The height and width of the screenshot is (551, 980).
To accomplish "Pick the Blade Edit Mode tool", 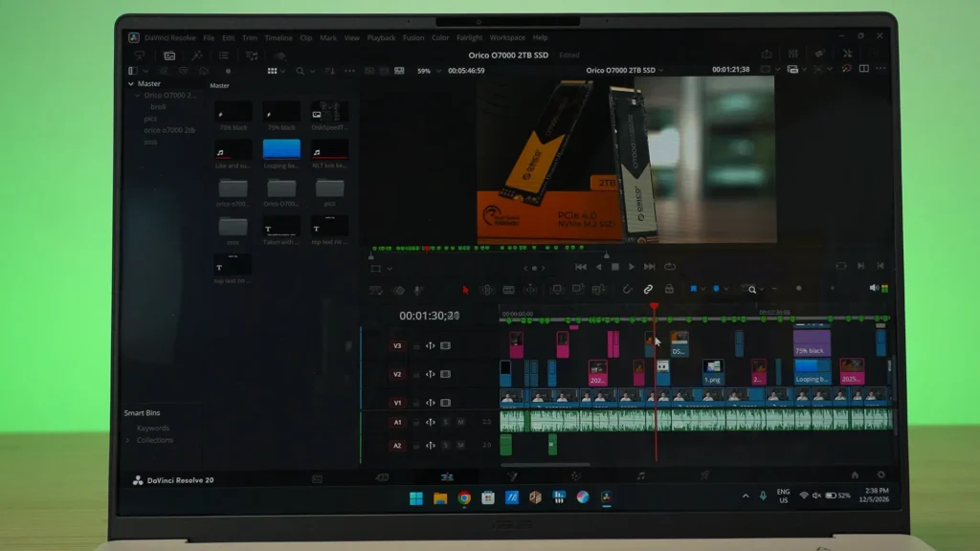I will click(509, 289).
